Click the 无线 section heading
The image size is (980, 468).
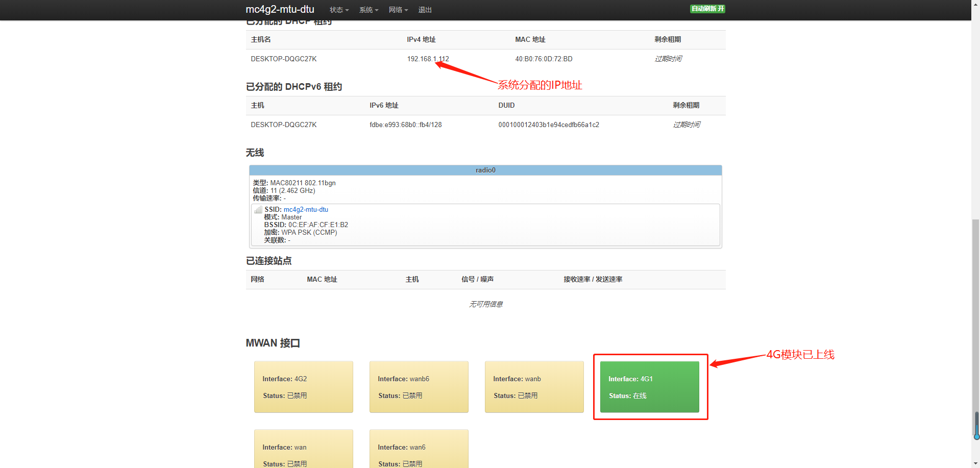coord(255,153)
